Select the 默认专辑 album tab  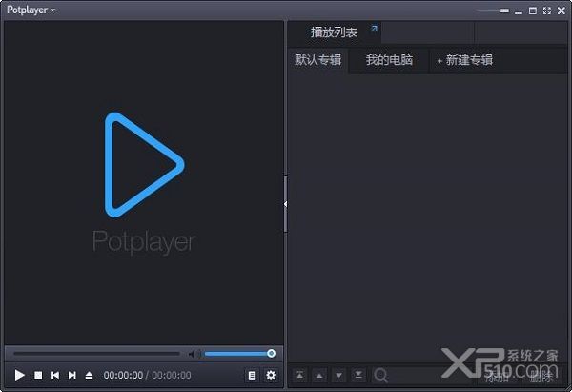318,60
